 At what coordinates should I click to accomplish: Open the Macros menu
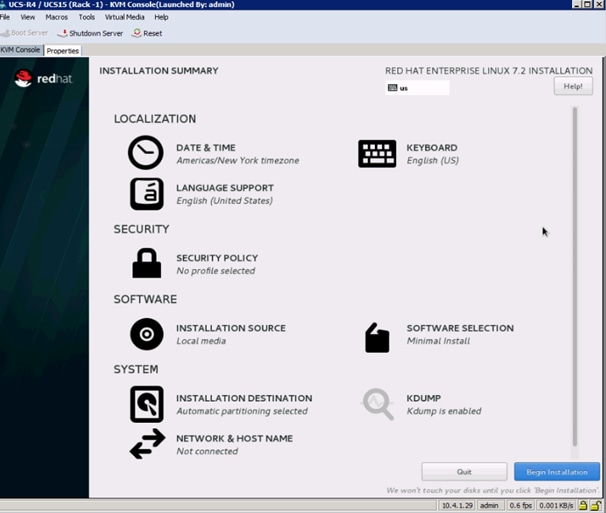[x=56, y=17]
